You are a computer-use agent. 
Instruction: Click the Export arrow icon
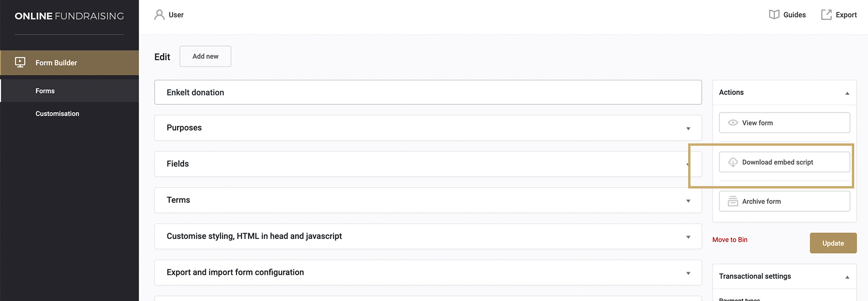coord(826,15)
